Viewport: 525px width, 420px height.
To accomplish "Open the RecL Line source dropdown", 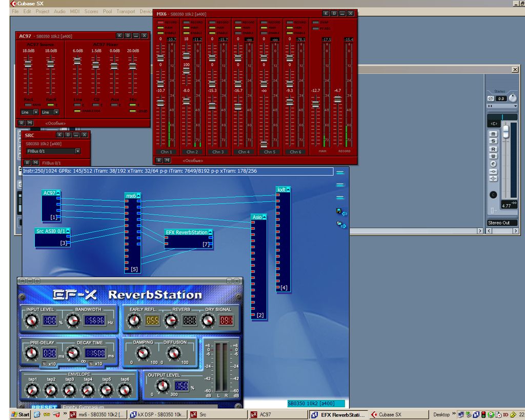I will [x=35, y=112].
